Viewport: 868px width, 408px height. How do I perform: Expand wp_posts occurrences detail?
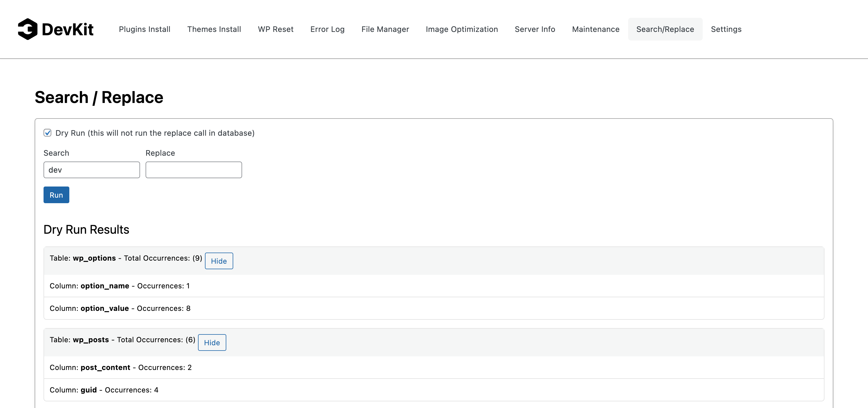[x=212, y=342]
